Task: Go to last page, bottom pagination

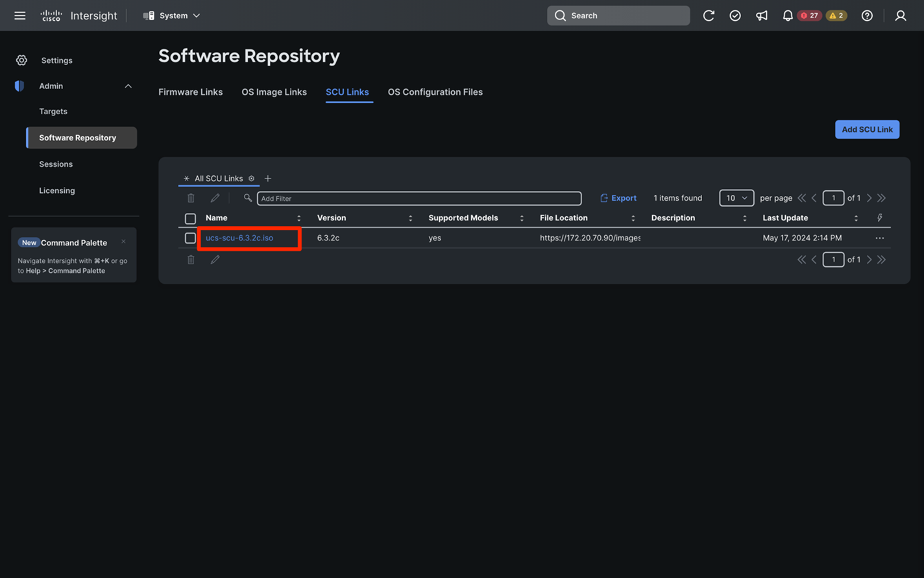Action: (x=882, y=260)
